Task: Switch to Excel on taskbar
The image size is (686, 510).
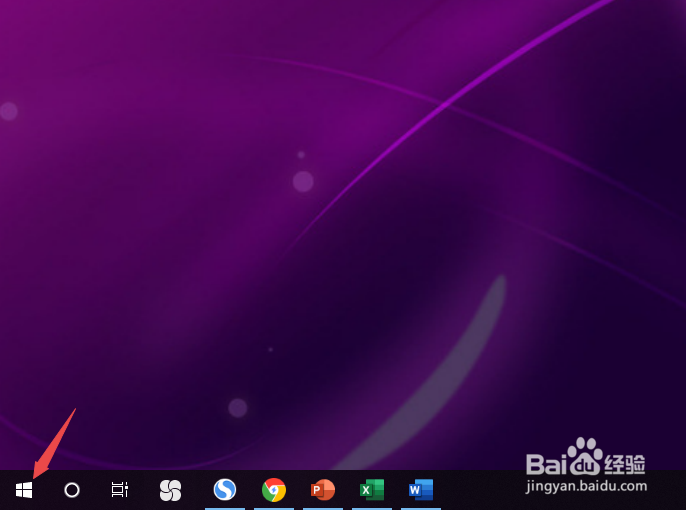Action: click(372, 489)
